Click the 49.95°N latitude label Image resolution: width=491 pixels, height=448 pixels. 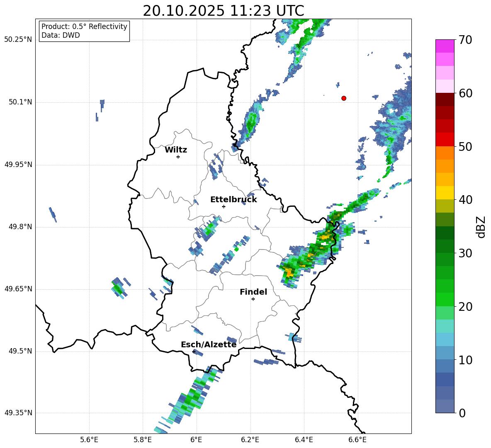(18, 165)
